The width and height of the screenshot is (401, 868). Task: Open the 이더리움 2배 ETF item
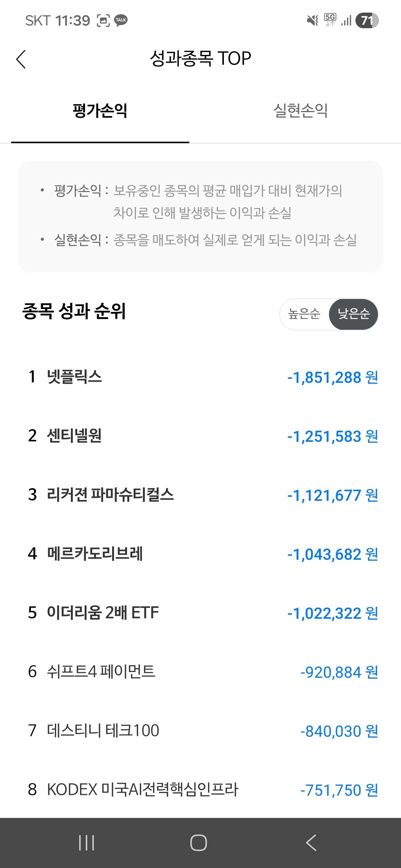(x=200, y=613)
